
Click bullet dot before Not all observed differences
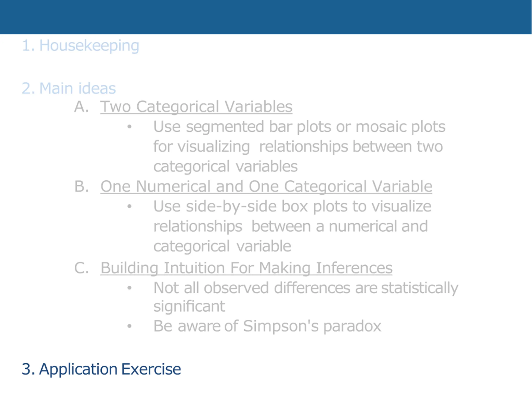pos(129,288)
